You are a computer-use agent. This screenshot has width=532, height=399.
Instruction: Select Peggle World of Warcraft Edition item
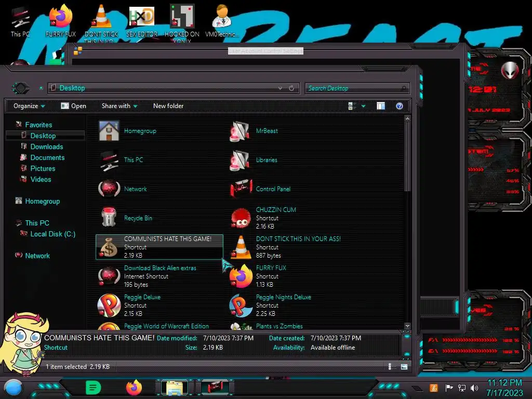tap(160, 326)
